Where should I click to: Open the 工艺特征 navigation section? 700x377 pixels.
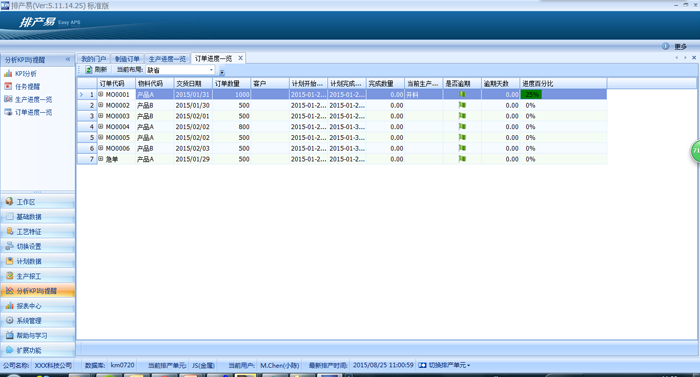tap(38, 231)
